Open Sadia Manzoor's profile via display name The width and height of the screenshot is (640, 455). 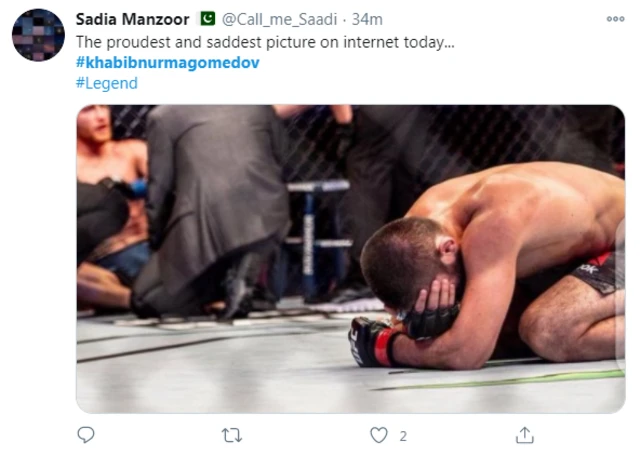point(134,19)
